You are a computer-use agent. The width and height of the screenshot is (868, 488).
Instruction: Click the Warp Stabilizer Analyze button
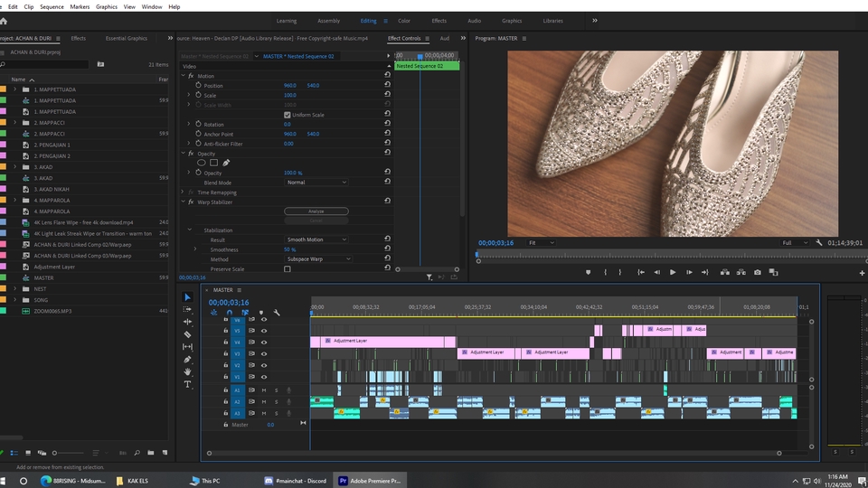(x=316, y=211)
